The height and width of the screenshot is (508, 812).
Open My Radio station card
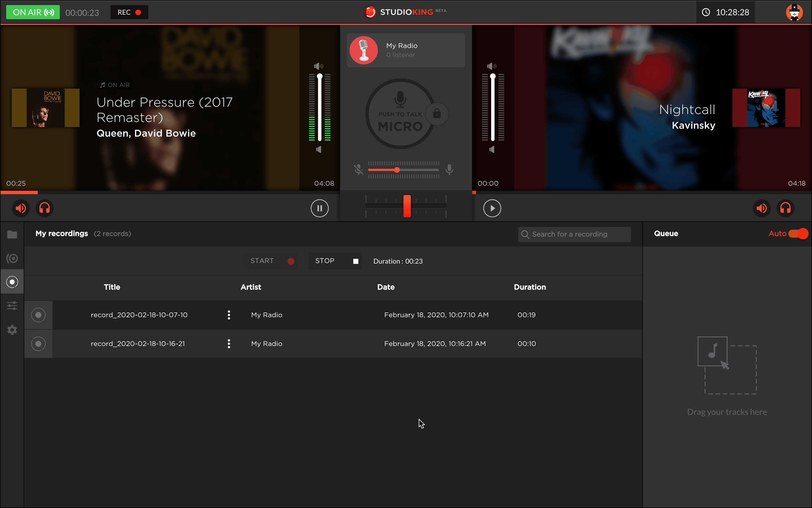click(406, 50)
